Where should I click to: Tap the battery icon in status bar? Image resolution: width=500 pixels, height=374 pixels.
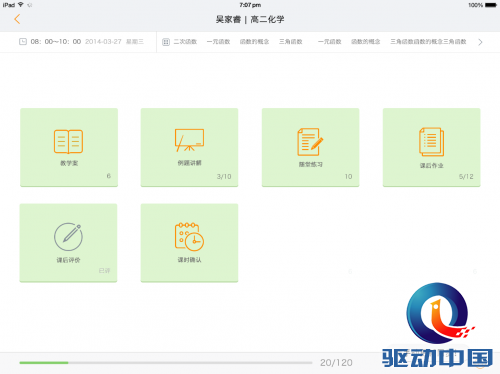point(491,5)
